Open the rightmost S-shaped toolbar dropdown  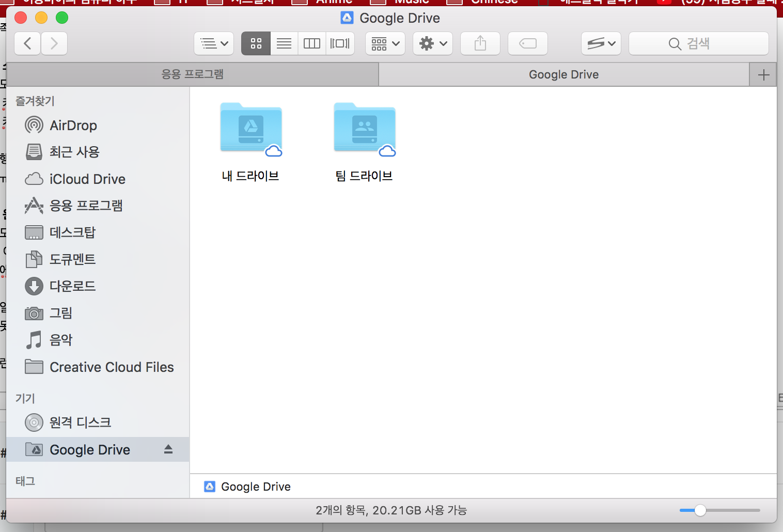(601, 43)
